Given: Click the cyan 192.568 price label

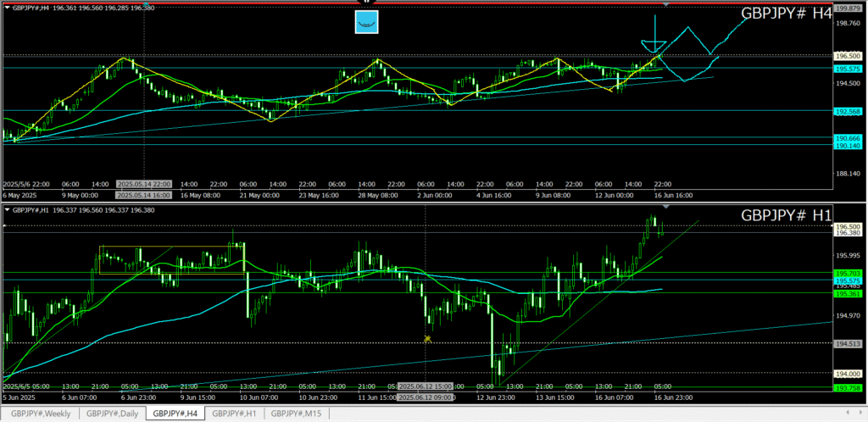Looking at the screenshot, I should (848, 111).
